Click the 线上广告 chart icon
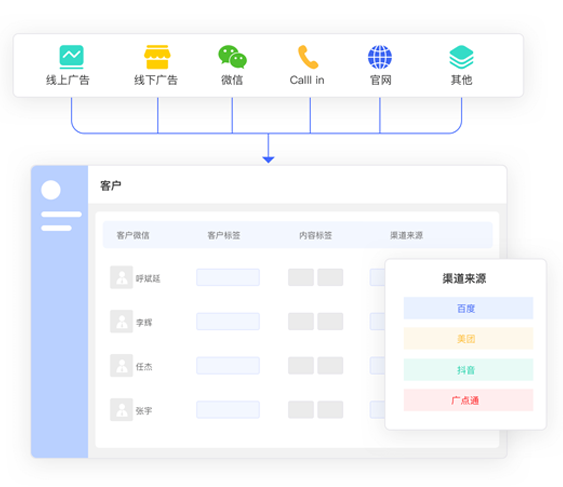 [x=71, y=57]
